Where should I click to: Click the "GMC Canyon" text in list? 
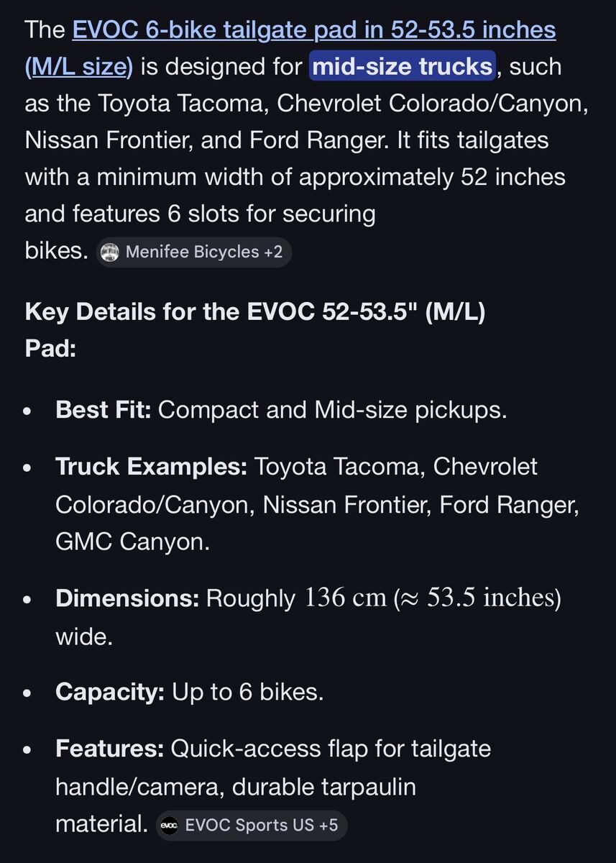(131, 542)
